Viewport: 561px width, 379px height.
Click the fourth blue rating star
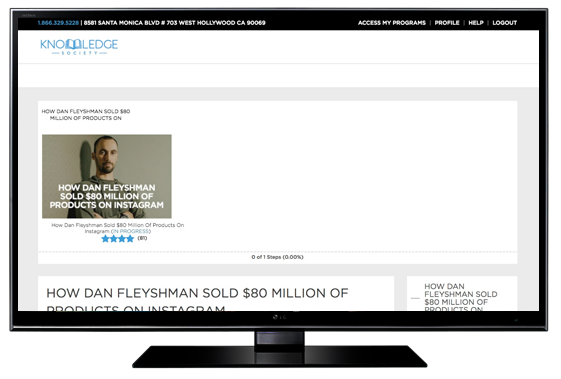tap(130, 239)
